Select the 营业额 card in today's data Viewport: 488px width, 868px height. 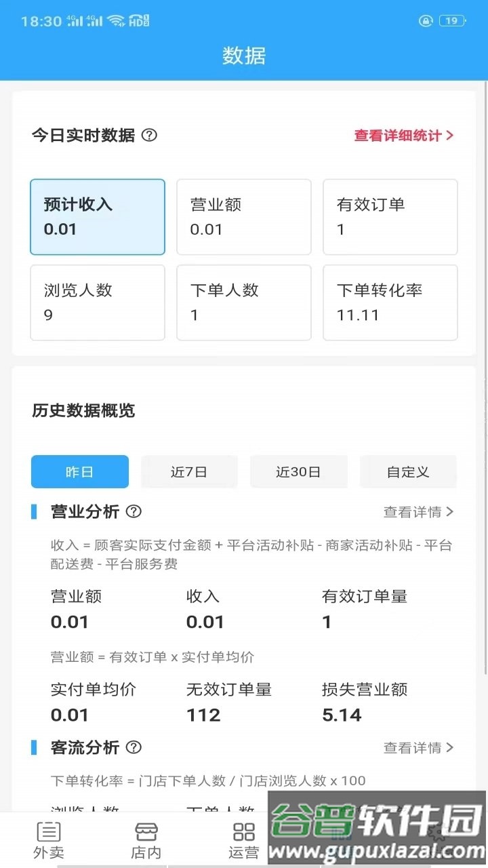click(x=244, y=217)
